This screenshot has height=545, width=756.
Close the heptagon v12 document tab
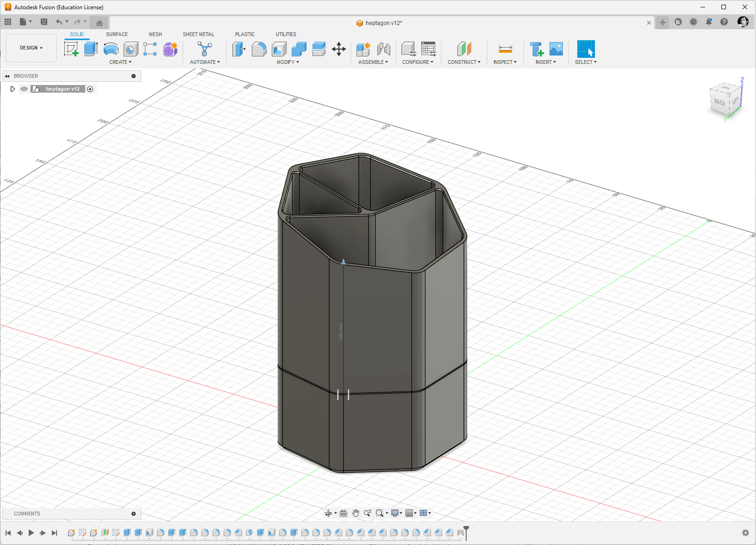(x=649, y=23)
